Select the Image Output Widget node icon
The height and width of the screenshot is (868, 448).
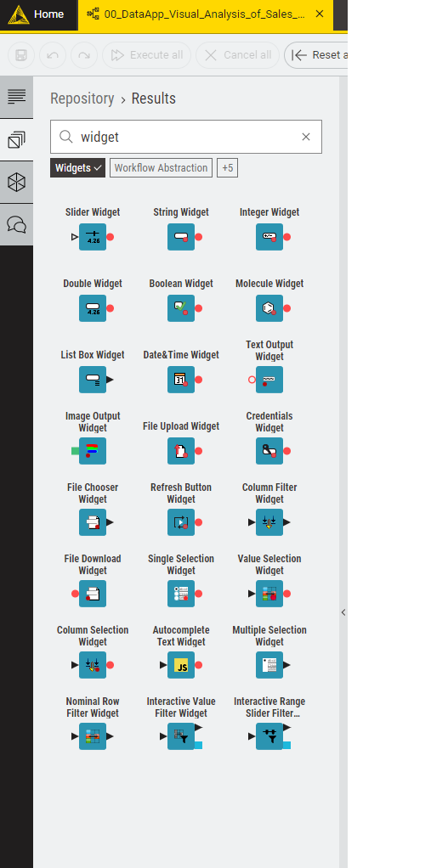pyautogui.click(x=93, y=451)
